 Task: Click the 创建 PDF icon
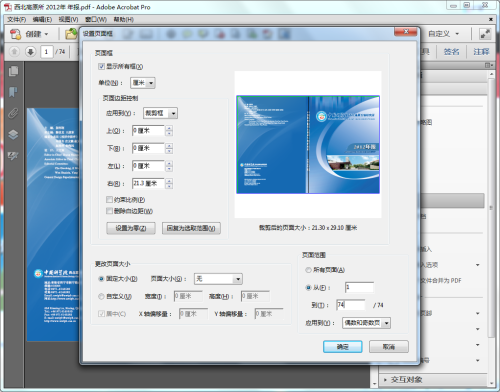[15, 34]
